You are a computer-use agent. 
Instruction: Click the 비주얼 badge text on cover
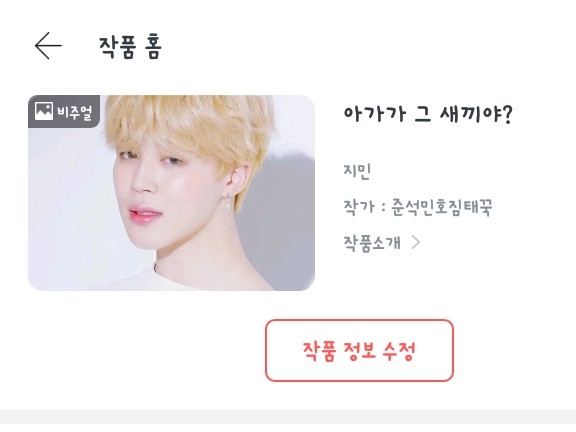[x=75, y=112]
